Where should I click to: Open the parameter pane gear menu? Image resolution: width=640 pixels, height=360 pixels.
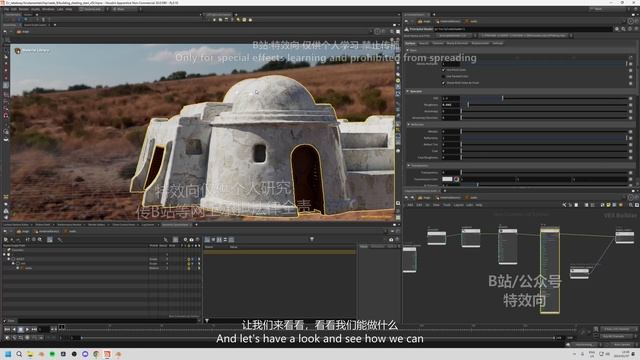pyautogui.click(x=617, y=29)
